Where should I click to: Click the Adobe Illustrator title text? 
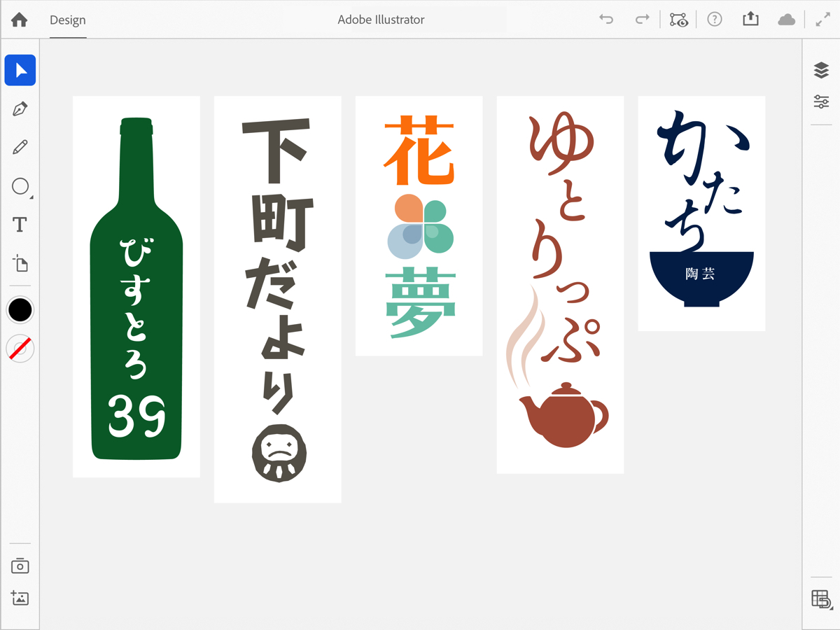click(381, 20)
